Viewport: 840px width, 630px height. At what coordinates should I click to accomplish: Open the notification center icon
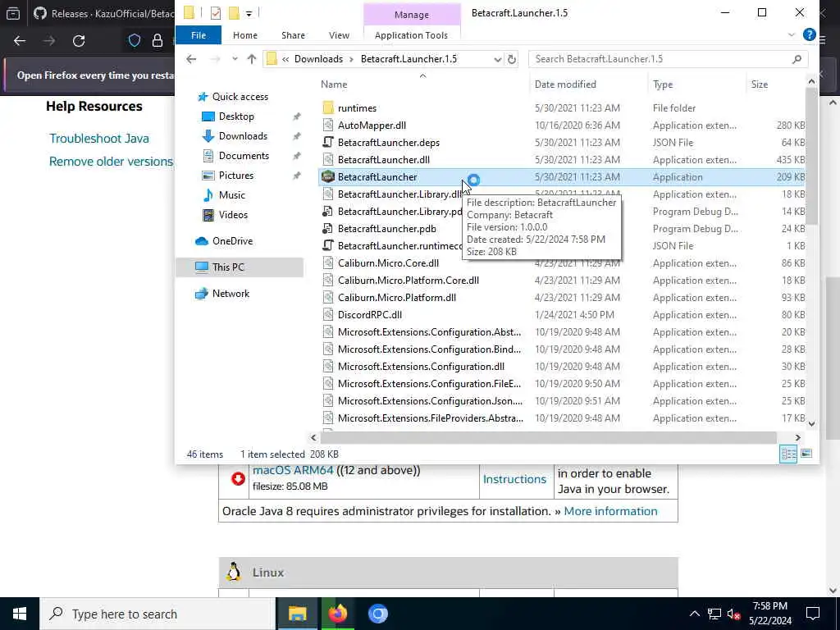pyautogui.click(x=813, y=614)
